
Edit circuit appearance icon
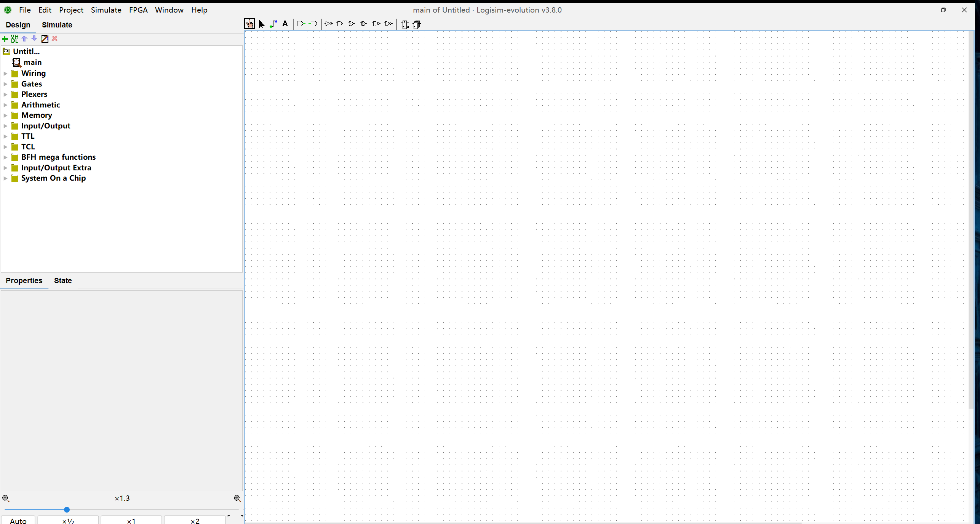[45, 39]
